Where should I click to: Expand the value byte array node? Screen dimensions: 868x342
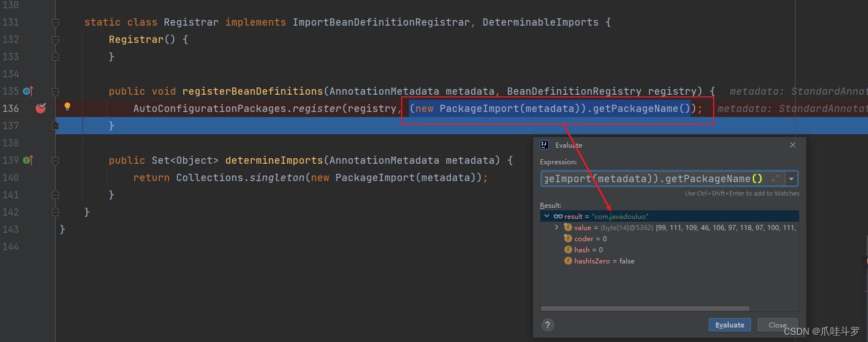(x=557, y=227)
